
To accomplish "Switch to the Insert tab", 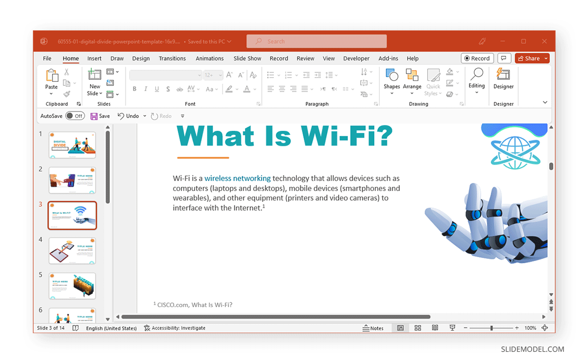I will (x=94, y=58).
